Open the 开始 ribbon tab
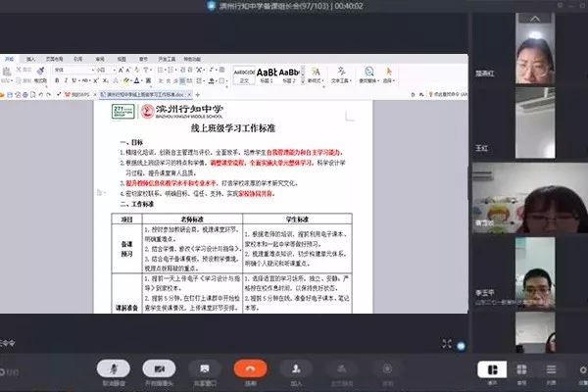 point(10,59)
